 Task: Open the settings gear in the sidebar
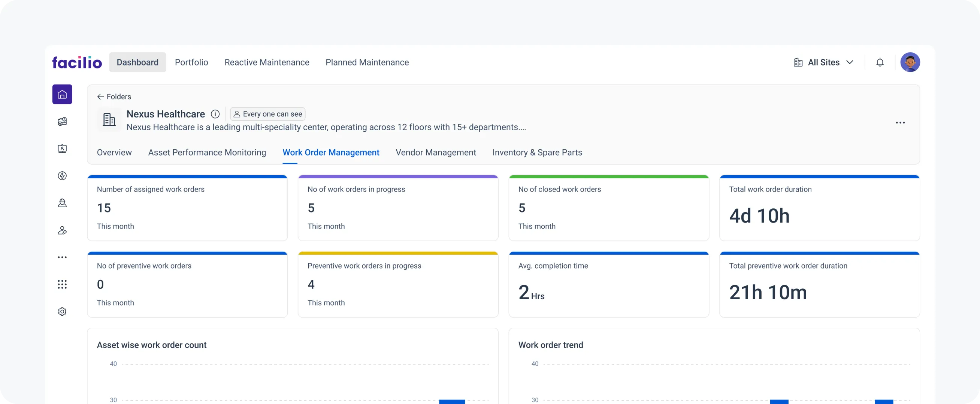tap(62, 311)
